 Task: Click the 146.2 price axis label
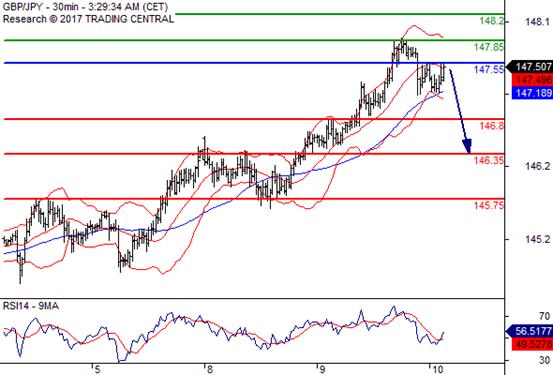click(537, 166)
